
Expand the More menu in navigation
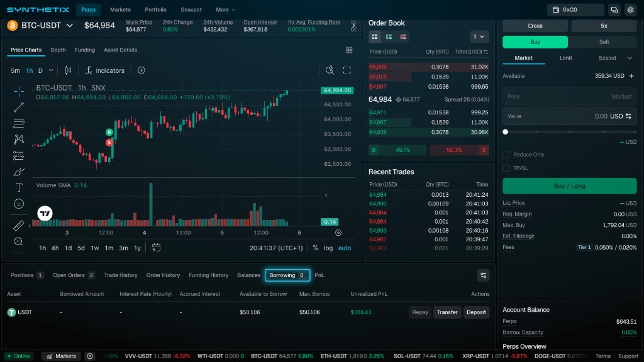coord(226,10)
